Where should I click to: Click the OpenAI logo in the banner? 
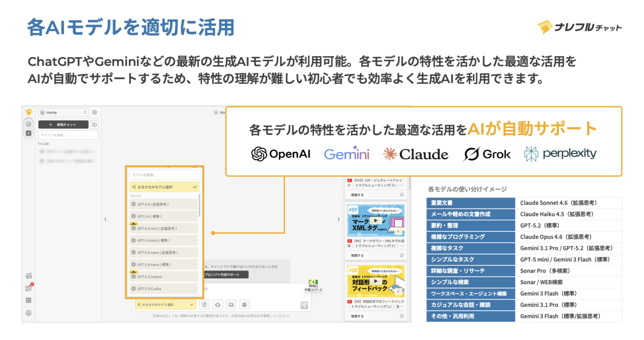(x=281, y=154)
